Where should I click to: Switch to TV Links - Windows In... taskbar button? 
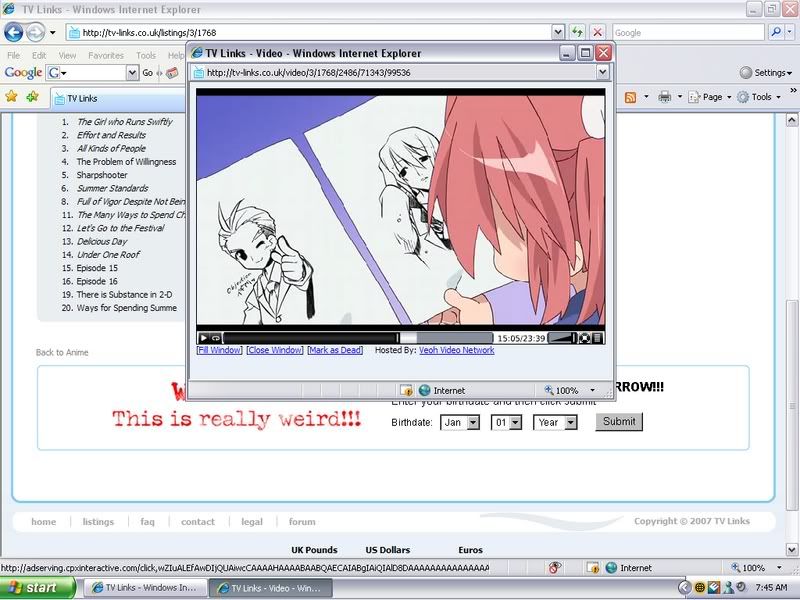click(x=145, y=588)
